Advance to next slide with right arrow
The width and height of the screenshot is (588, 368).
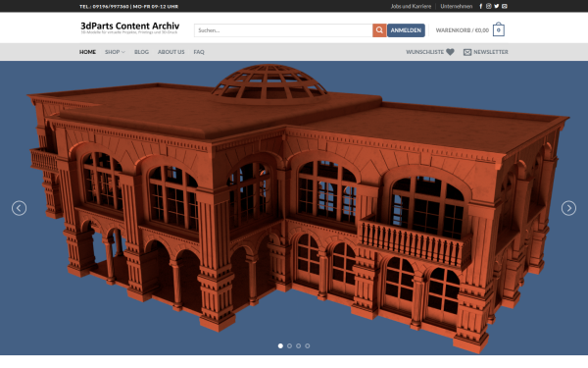pos(568,208)
